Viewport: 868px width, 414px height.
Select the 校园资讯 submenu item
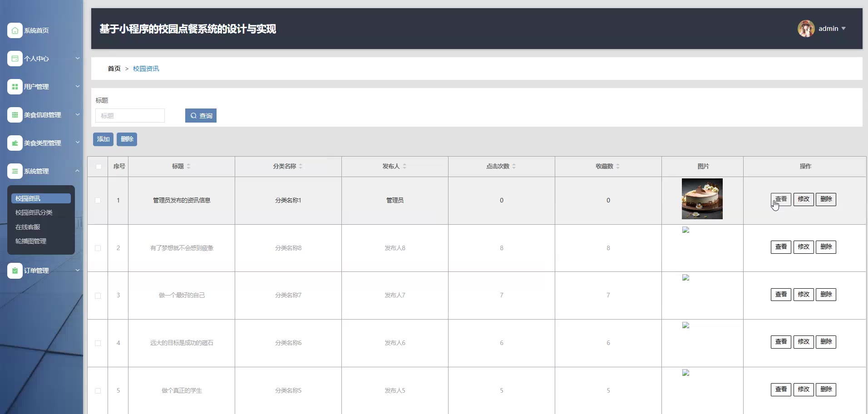pyautogui.click(x=41, y=198)
